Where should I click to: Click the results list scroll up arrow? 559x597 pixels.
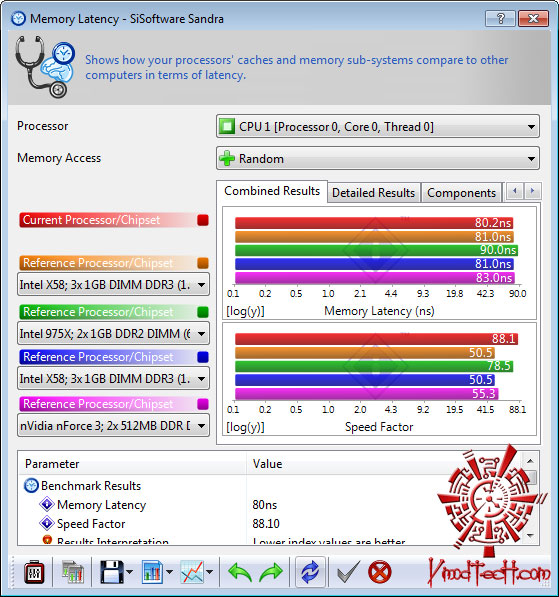pos(531,461)
